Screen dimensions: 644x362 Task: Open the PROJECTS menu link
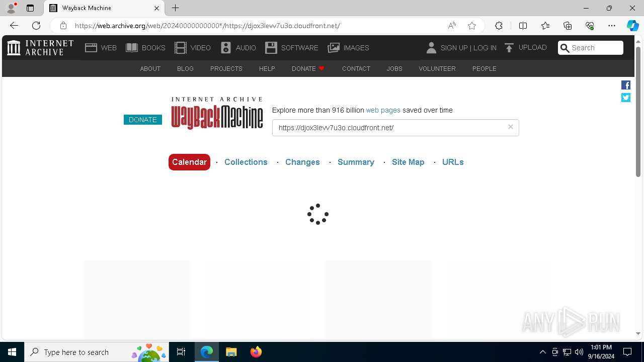click(226, 68)
